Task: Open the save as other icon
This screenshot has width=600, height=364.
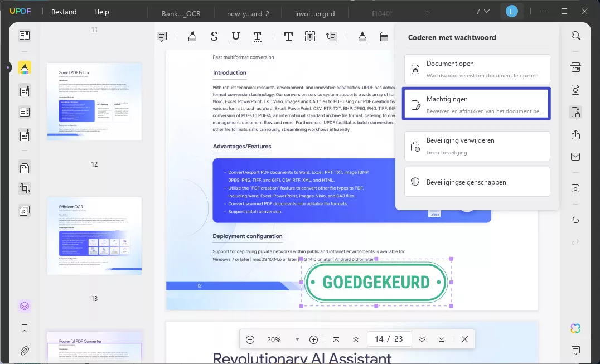Action: 575,188
